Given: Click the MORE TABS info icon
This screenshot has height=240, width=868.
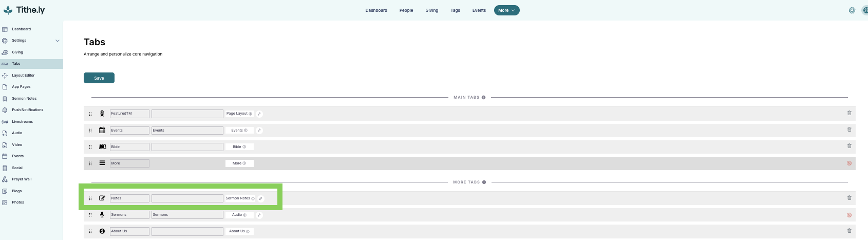Looking at the screenshot, I should point(484,182).
